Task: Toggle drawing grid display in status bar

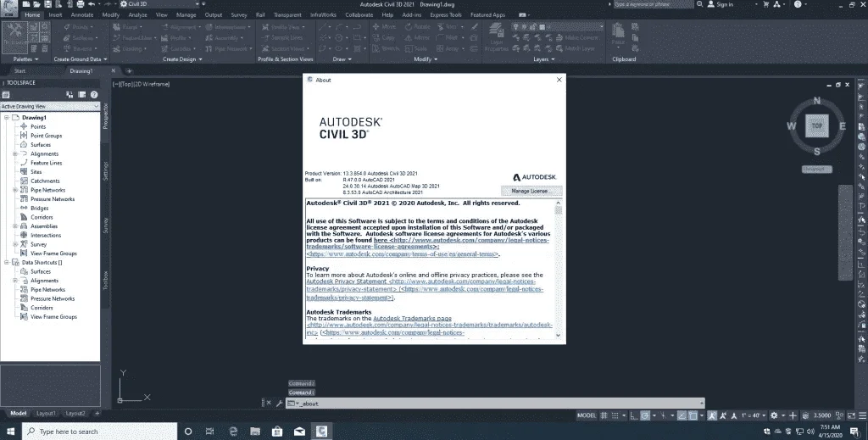Action: (x=604, y=415)
